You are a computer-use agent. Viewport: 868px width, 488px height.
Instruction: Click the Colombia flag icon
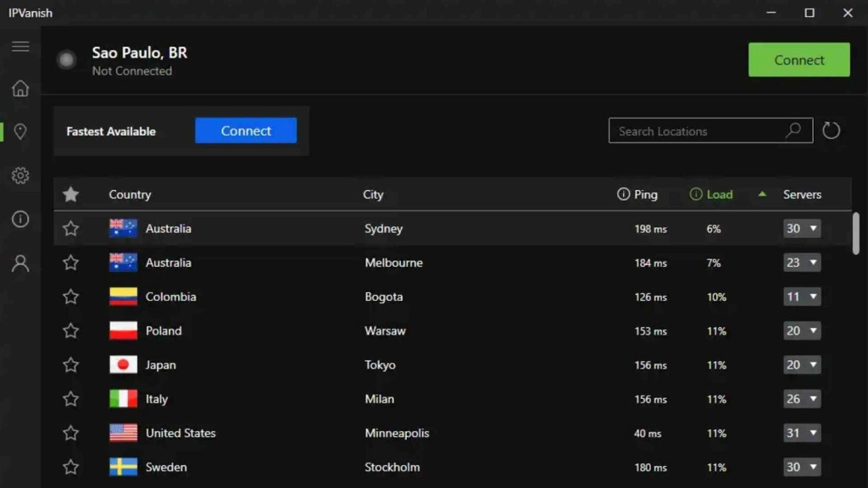click(x=123, y=297)
